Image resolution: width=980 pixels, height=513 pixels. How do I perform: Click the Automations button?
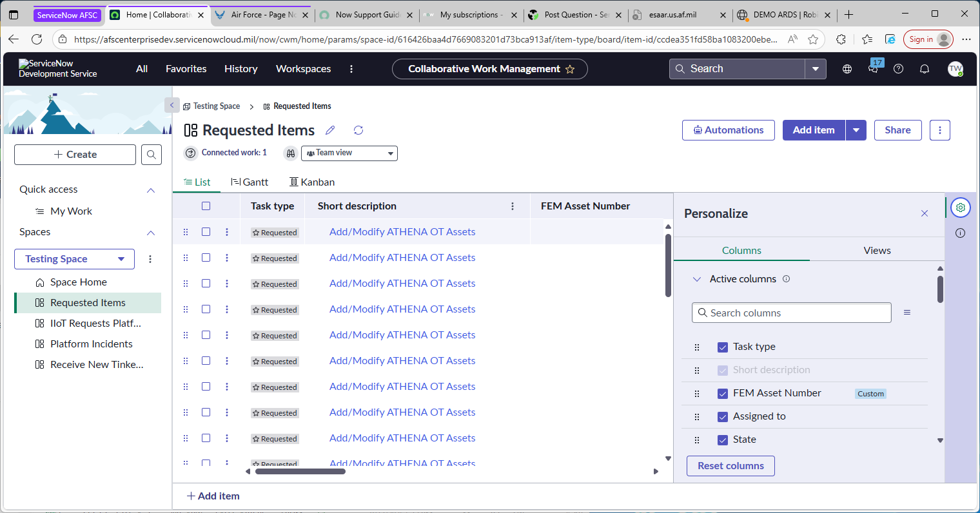point(728,130)
